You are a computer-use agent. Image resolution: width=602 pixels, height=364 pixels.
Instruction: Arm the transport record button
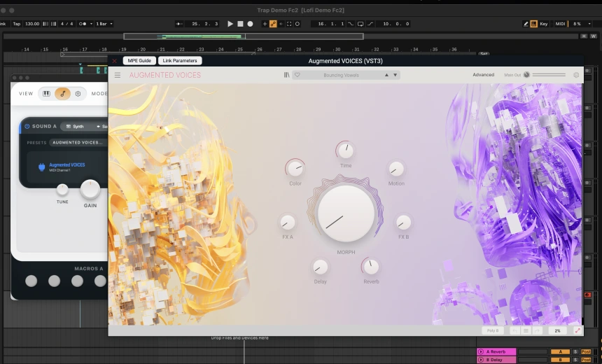click(250, 24)
